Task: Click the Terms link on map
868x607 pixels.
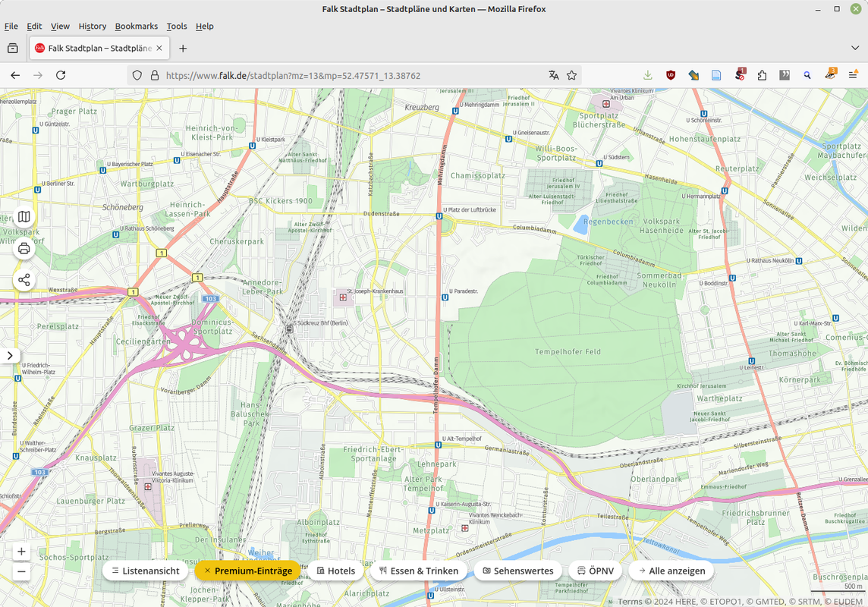Action: tap(630, 602)
